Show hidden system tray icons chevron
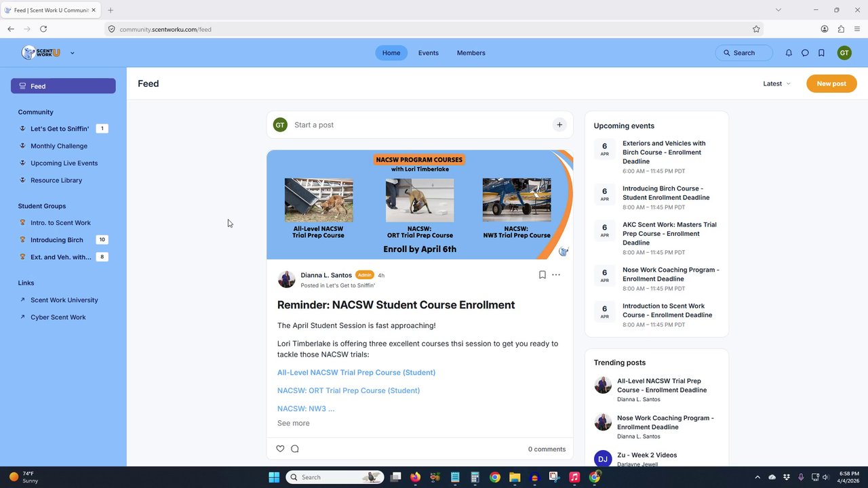Viewport: 868px width, 488px height. tap(757, 477)
